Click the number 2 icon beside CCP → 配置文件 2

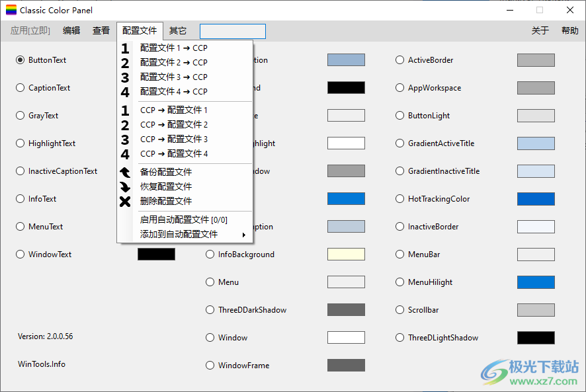[x=125, y=125]
